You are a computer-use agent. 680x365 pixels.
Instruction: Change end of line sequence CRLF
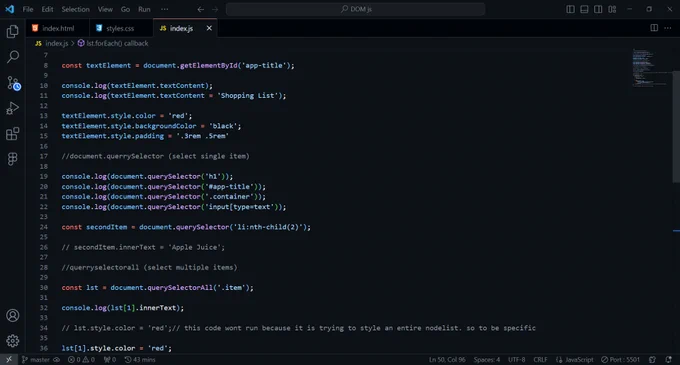pyautogui.click(x=540, y=359)
